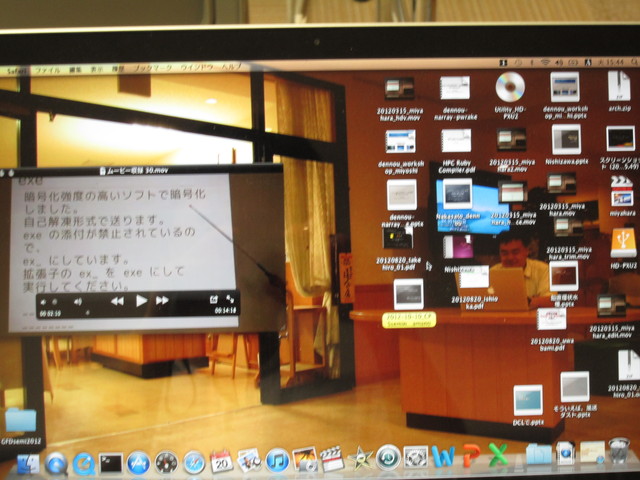Open the blue Word W icon in Dock
This screenshot has height=480, width=640.
pos(443,457)
